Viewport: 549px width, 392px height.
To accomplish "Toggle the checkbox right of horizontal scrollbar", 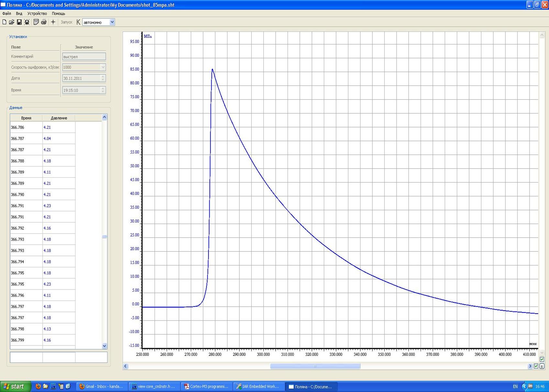I will [x=536, y=366].
